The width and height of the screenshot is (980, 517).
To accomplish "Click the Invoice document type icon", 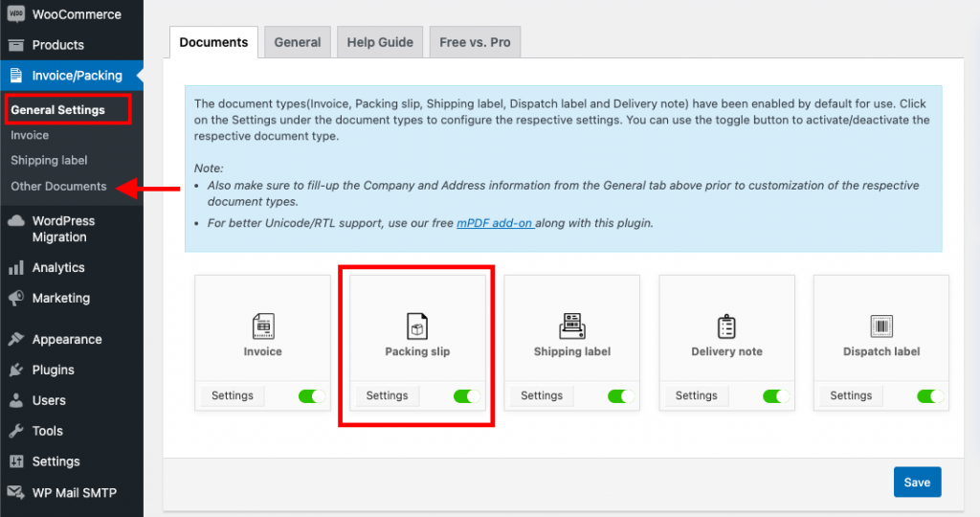I will [263, 326].
